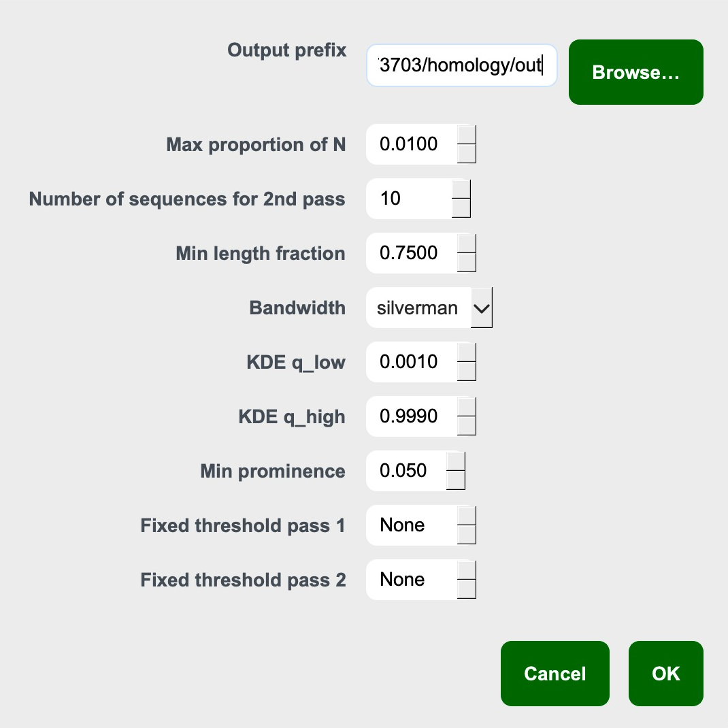Click the KDE q_low input field

(408, 362)
